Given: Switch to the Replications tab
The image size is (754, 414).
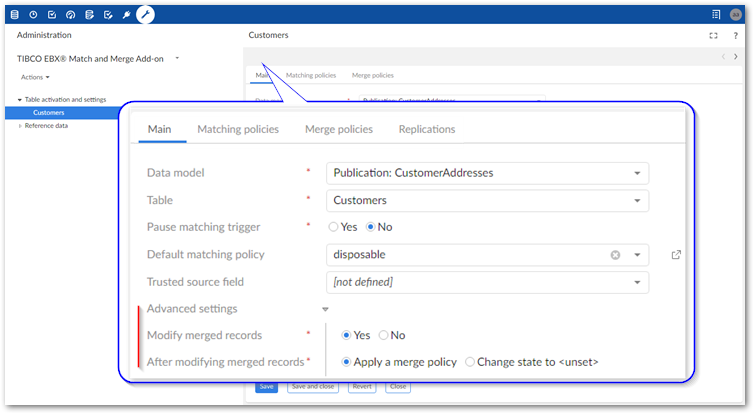Looking at the screenshot, I should [426, 129].
